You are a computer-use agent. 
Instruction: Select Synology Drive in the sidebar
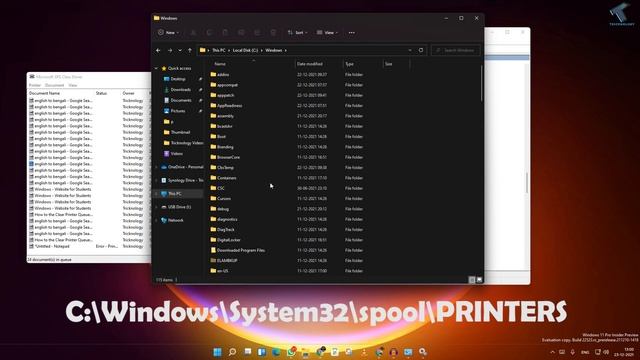point(185,180)
